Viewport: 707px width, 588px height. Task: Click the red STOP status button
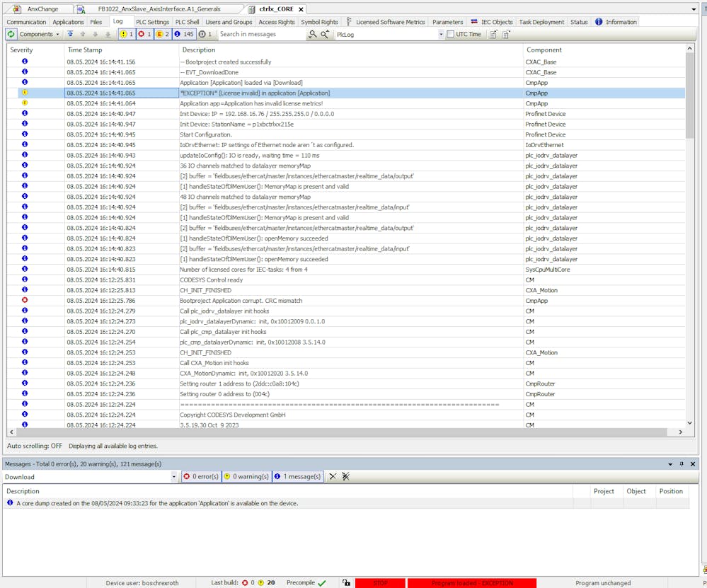tap(380, 583)
